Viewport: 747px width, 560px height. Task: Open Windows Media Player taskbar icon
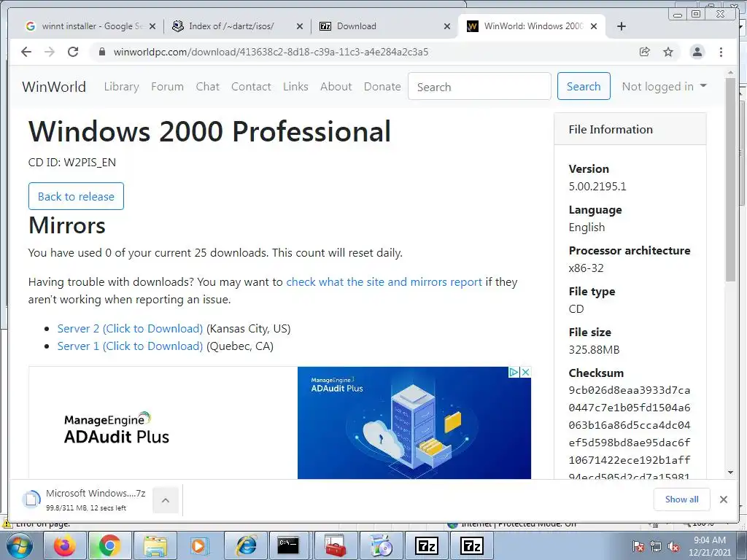(x=199, y=545)
